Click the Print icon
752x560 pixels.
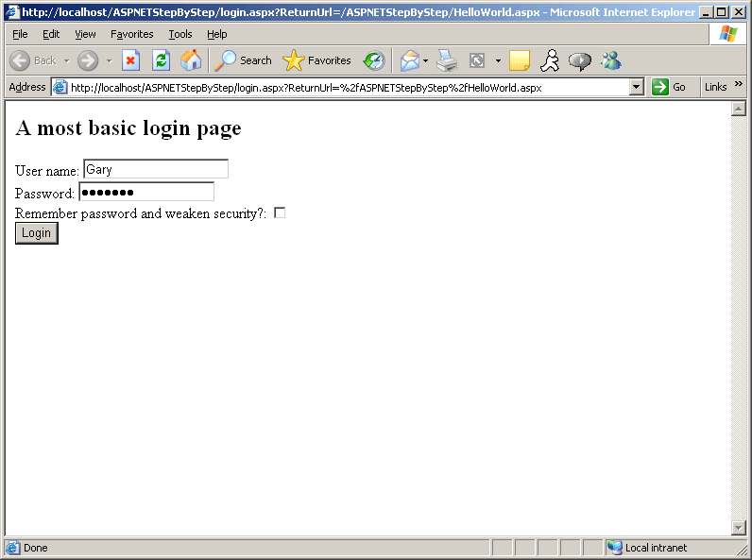[447, 60]
